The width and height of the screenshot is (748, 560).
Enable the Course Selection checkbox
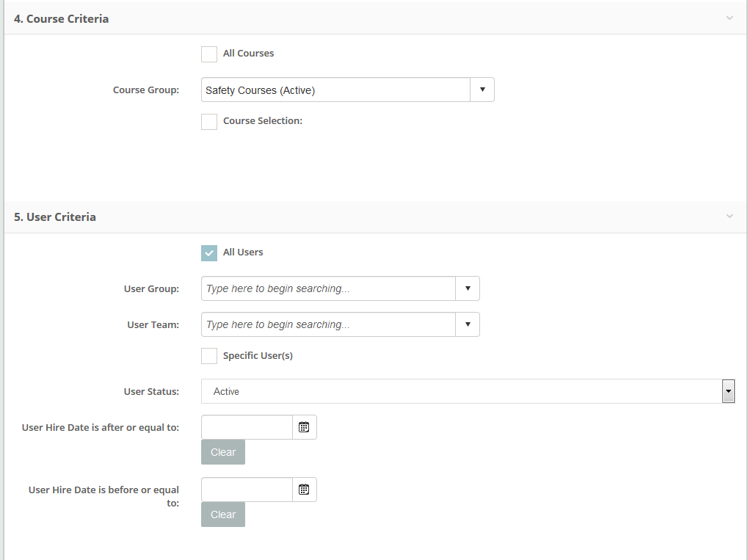pyautogui.click(x=209, y=122)
